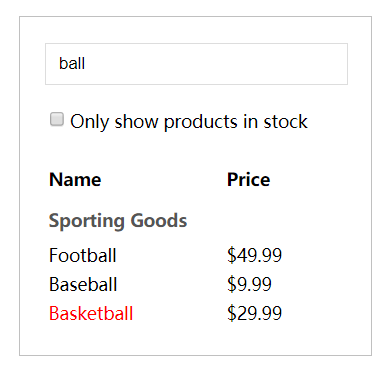Click the $29.99 price of Basketball

point(254,314)
